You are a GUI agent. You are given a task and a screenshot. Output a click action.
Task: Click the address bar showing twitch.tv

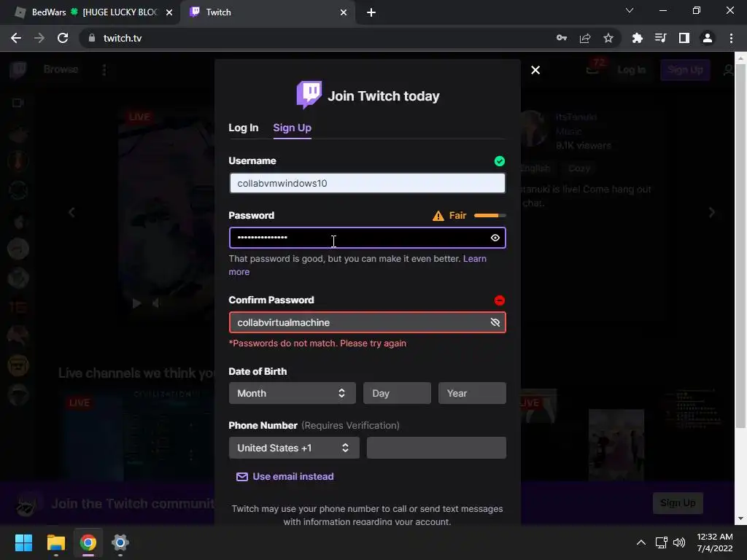pos(314,38)
